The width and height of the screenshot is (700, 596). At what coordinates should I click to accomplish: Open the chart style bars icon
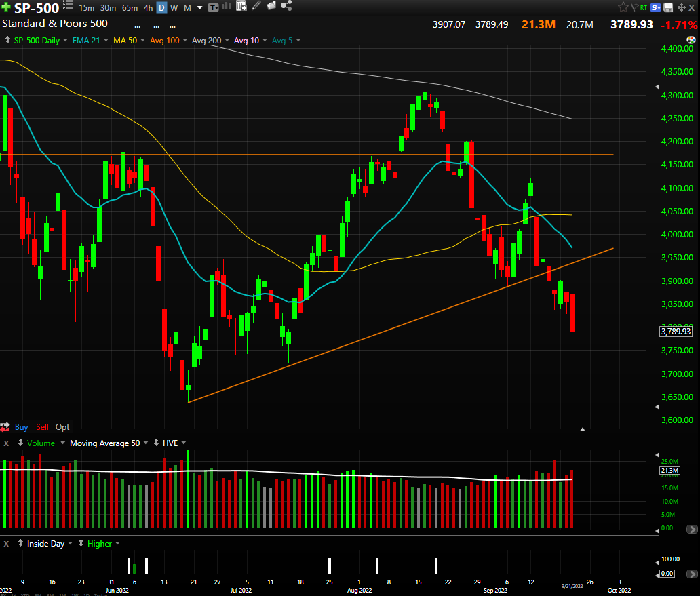227,6
